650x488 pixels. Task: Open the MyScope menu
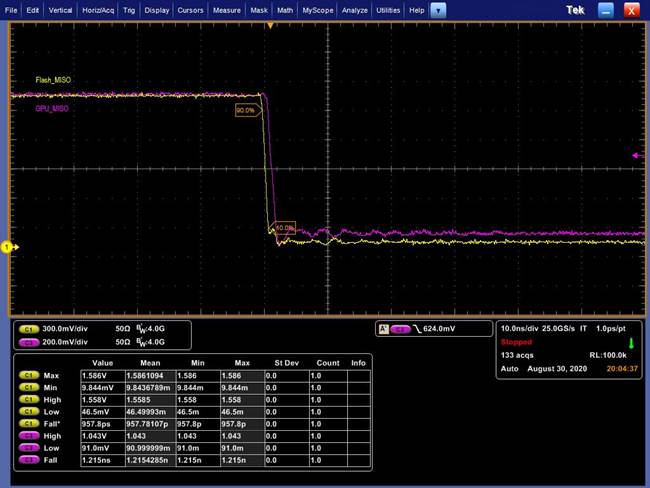point(318,9)
